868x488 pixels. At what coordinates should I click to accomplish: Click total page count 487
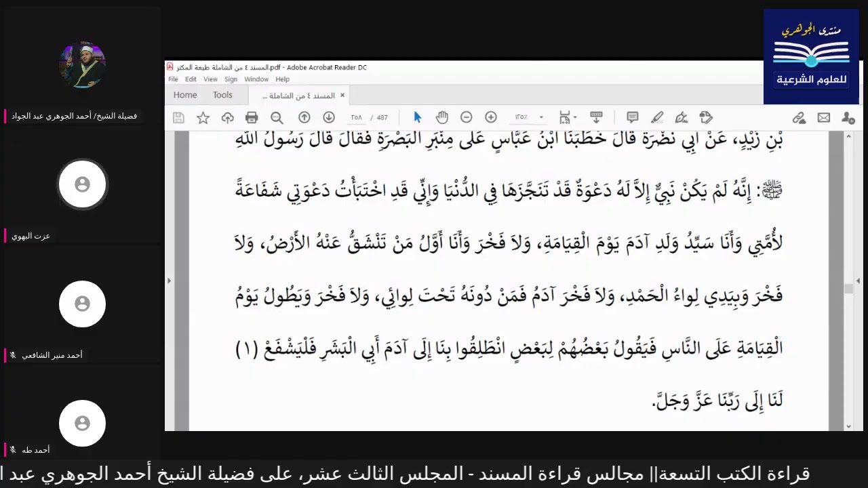(382, 117)
